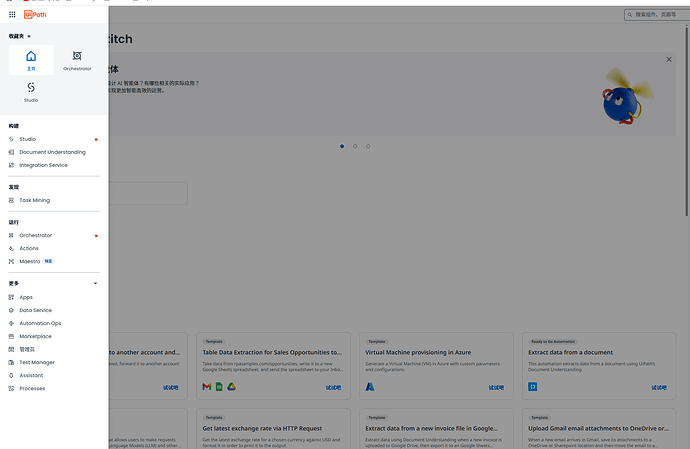Collapse the 更多 section arrow

pyautogui.click(x=95, y=283)
